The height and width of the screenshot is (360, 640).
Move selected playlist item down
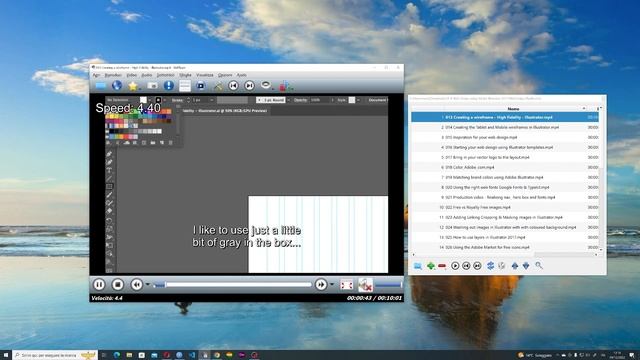[526, 266]
